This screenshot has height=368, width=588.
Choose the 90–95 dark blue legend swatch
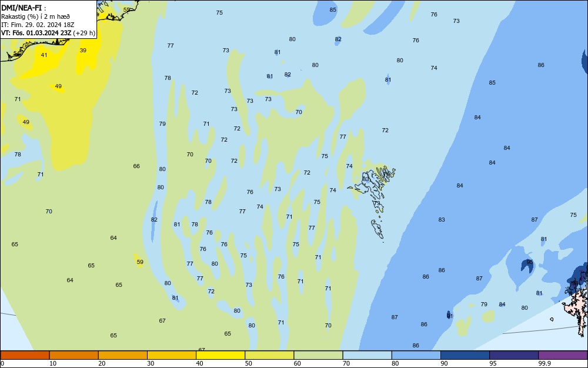click(465, 355)
